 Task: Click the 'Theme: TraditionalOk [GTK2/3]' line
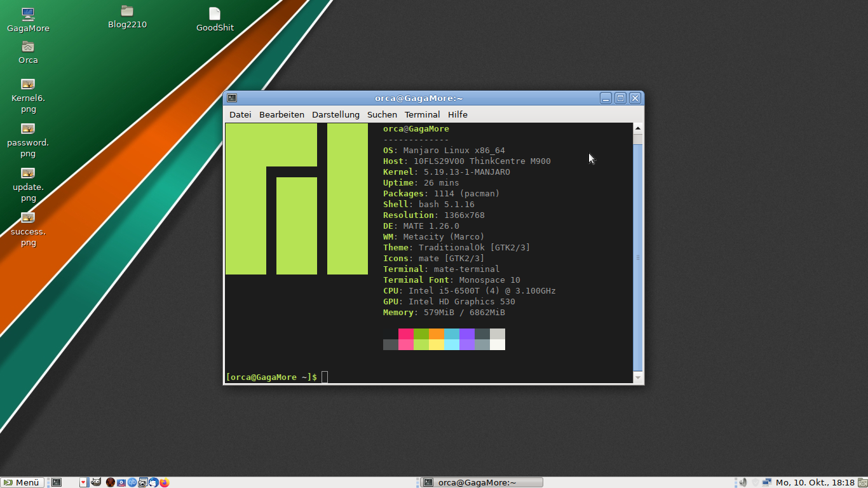point(457,248)
